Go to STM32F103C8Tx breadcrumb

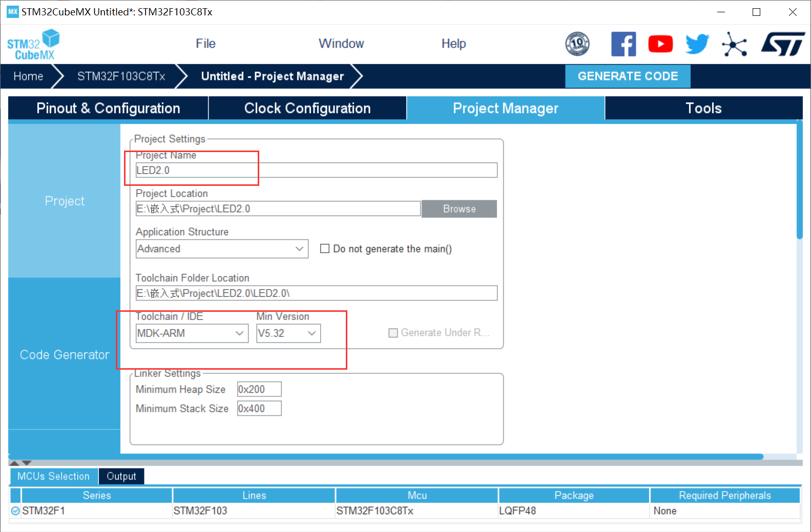(121, 76)
